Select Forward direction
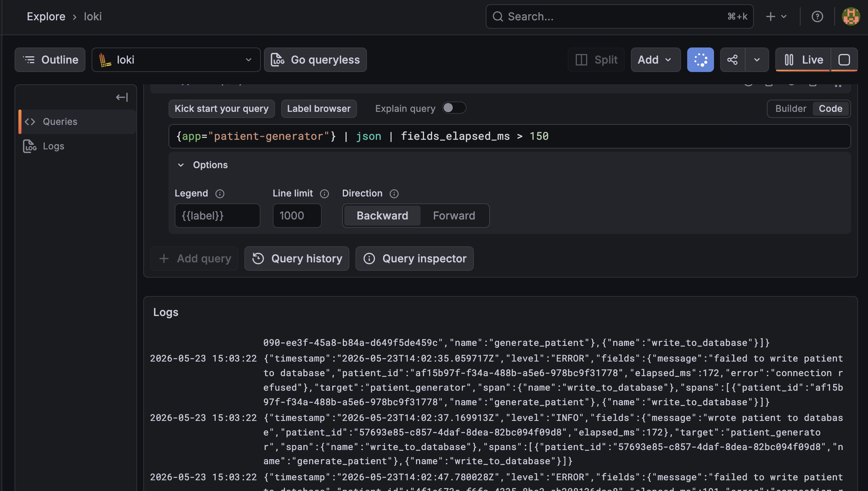Screen dimensions: 868x491 [454, 216]
